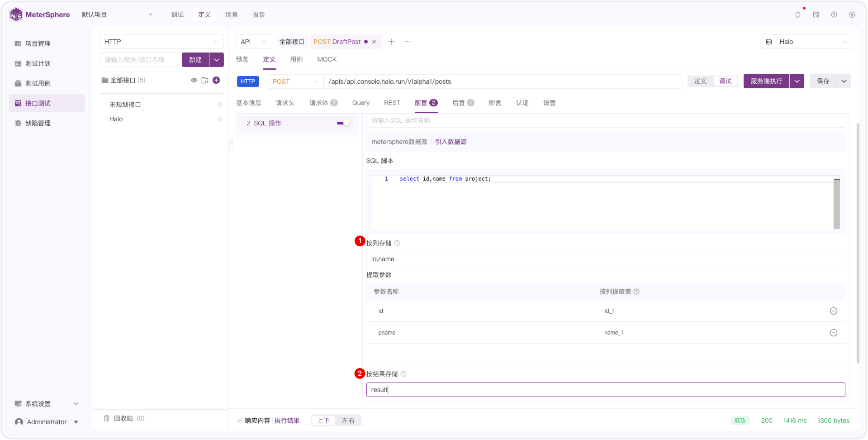Switch to the 请求头 tab
The height and width of the screenshot is (440, 868).
click(x=285, y=103)
